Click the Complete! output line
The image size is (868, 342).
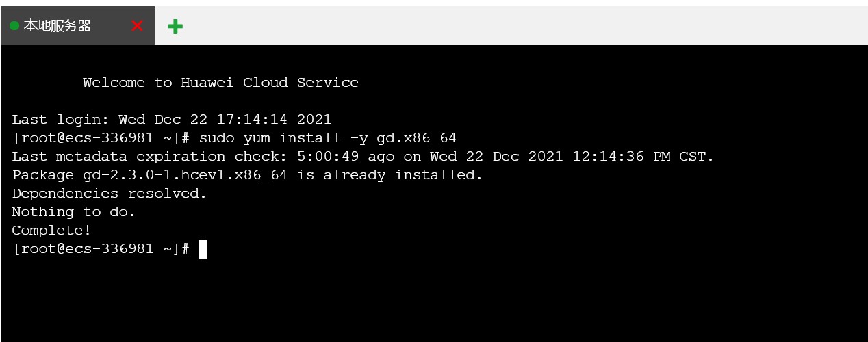coord(51,231)
